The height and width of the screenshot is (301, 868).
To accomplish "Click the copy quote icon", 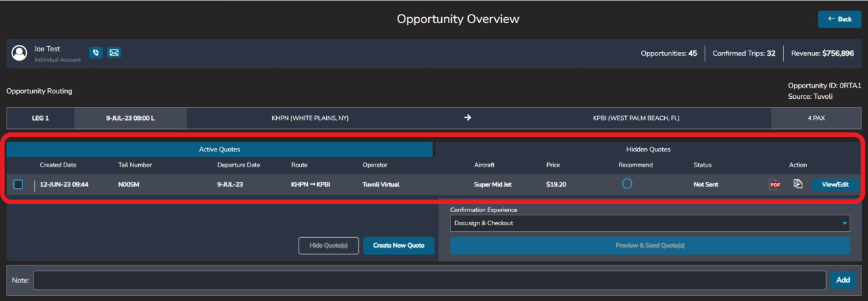I will [x=798, y=184].
